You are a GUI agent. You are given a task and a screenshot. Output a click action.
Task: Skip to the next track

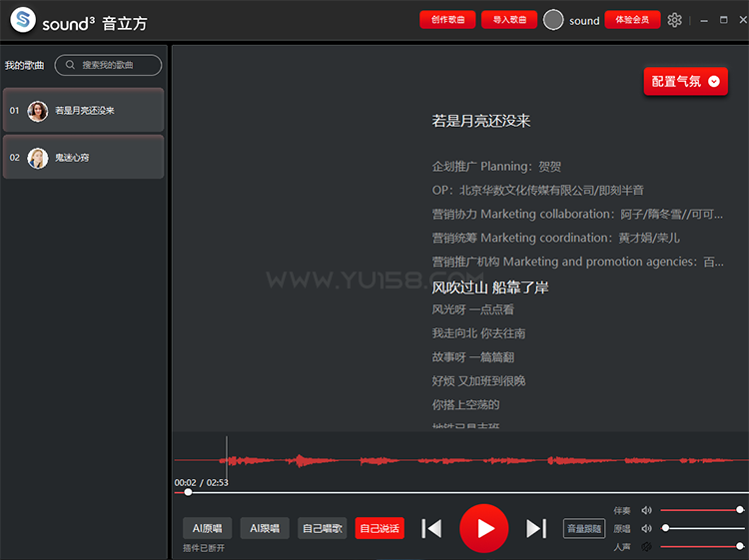[536, 528]
